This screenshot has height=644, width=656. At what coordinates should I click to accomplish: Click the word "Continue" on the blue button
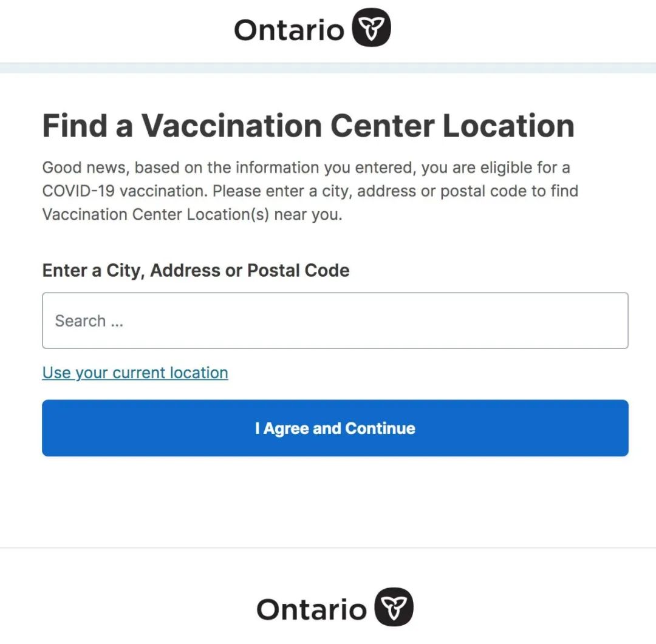[x=380, y=428]
